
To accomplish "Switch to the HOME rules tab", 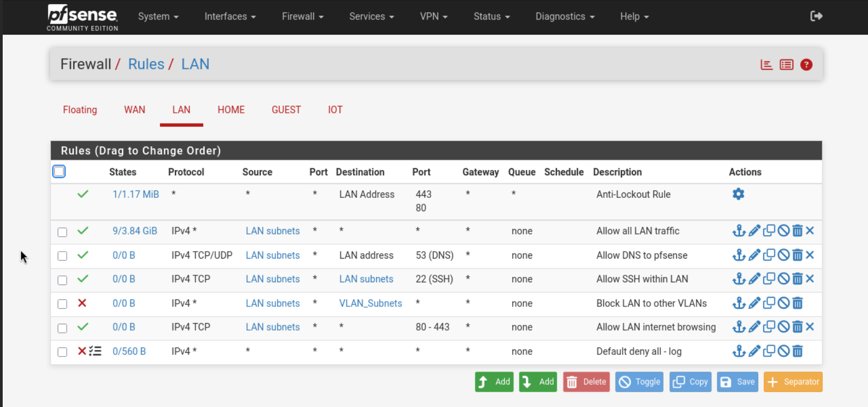I will point(231,110).
